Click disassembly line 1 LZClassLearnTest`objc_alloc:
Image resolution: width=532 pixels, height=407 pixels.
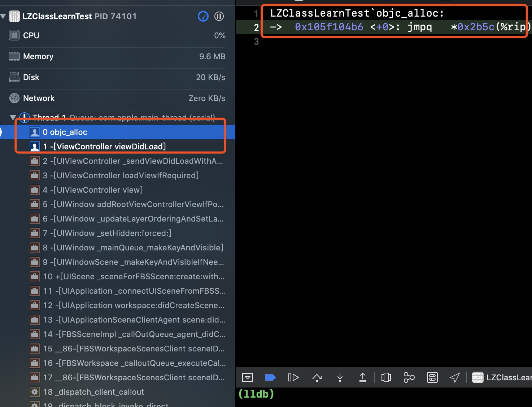(x=357, y=13)
